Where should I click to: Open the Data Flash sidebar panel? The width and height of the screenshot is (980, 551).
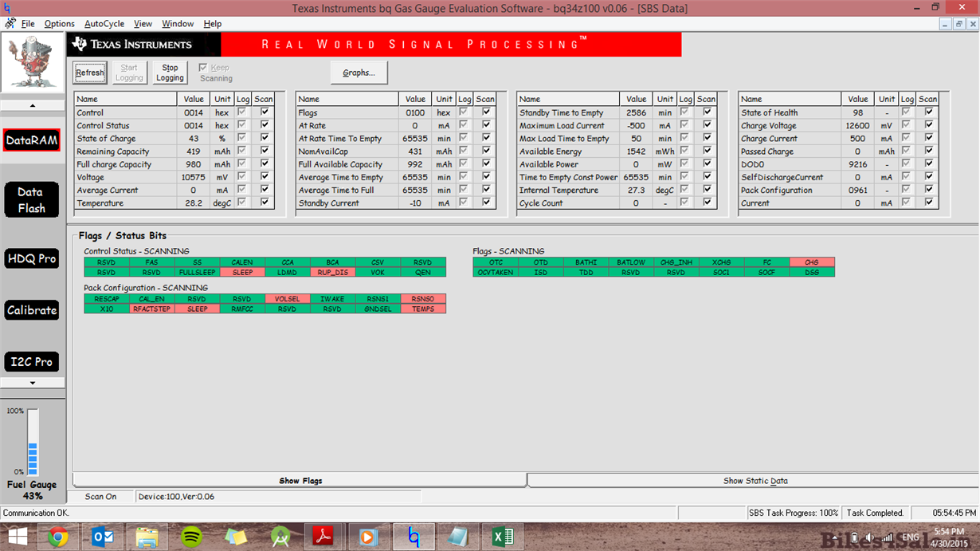[x=32, y=200]
